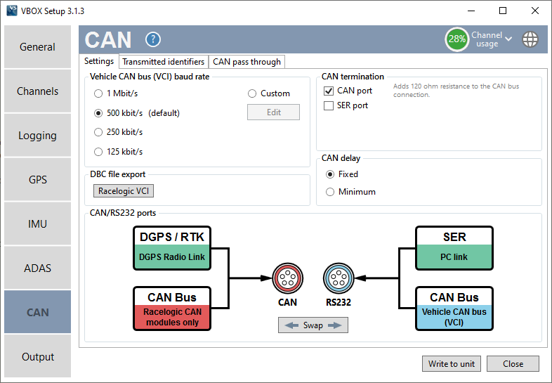Minimize the VBOX Setup window
Image resolution: width=552 pixels, height=383 pixels.
click(471, 11)
